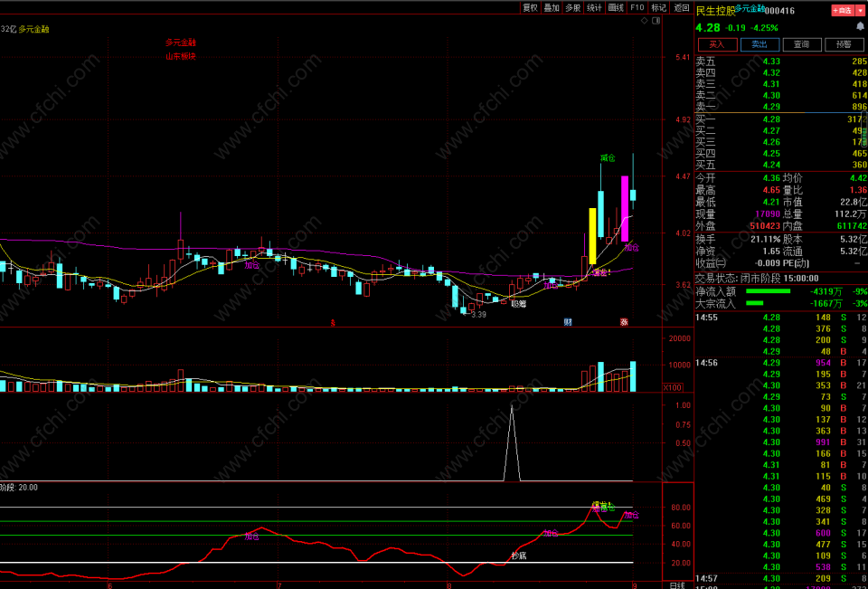Click the 日线 period label at bottom
The image size is (868, 589).
click(677, 585)
